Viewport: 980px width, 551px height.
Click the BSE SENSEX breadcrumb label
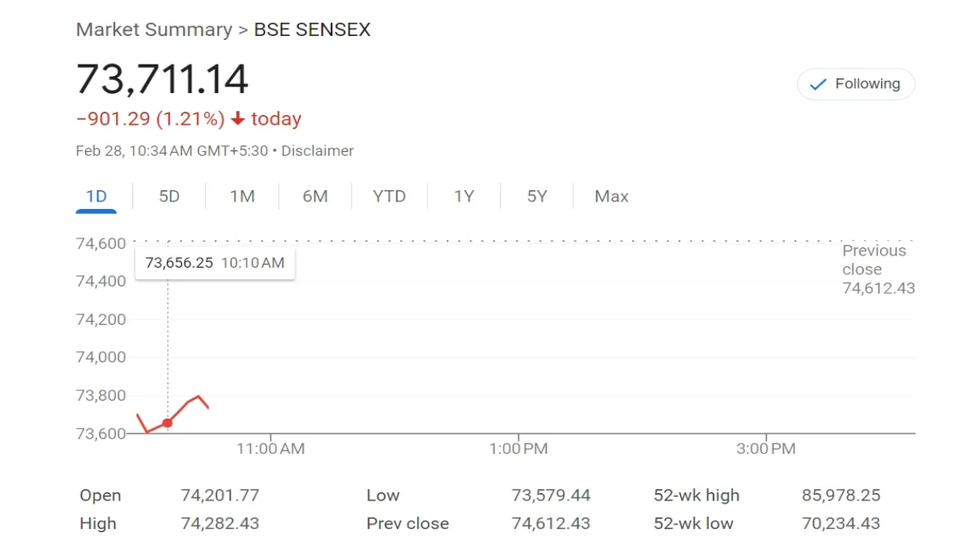point(313,29)
